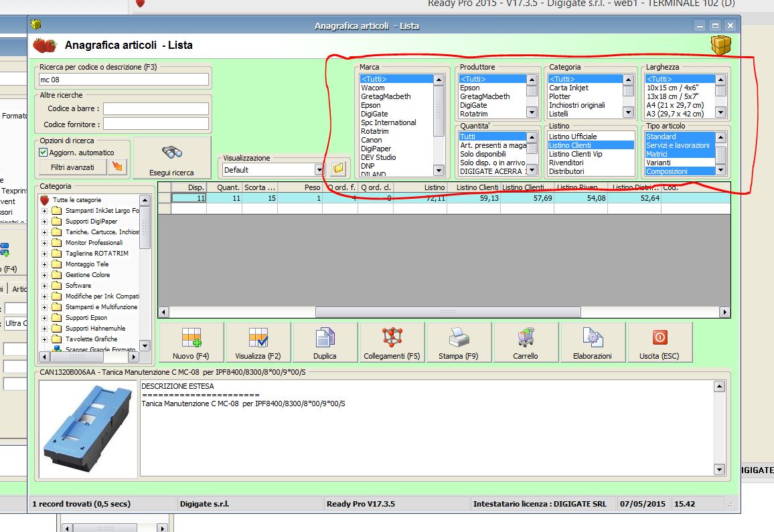Screen dimensions: 774x532
Task: Open Filtri avanzati
Action: click(72, 167)
